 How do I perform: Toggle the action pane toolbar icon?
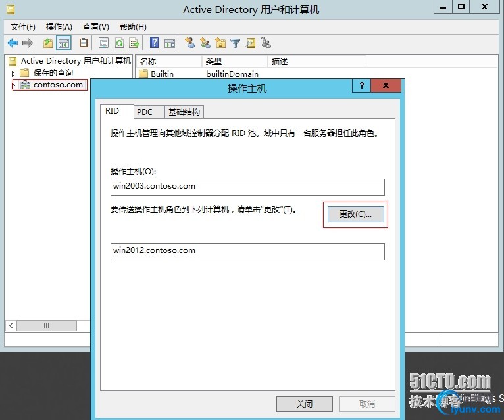(170, 43)
